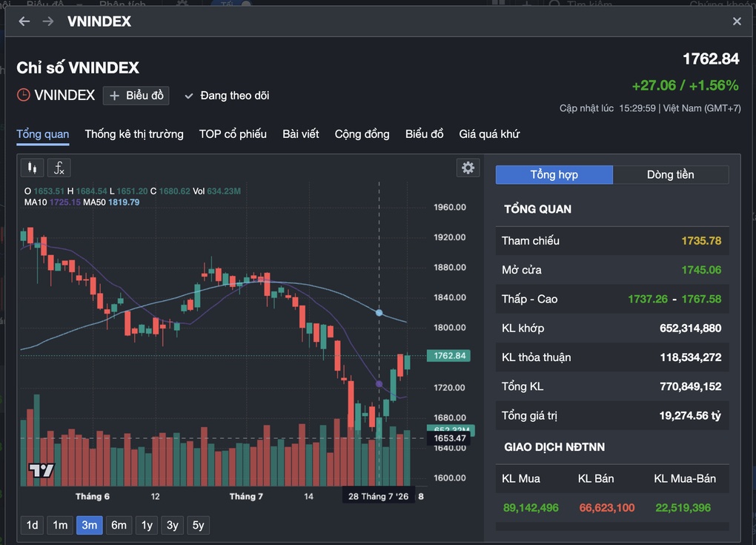
Task: Click the 28 Tháng 7 '26 date label
Action: pyautogui.click(x=379, y=496)
